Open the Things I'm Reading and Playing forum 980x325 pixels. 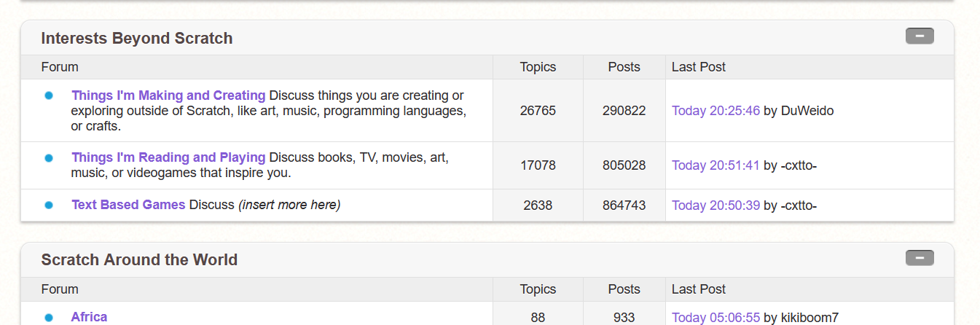point(168,157)
